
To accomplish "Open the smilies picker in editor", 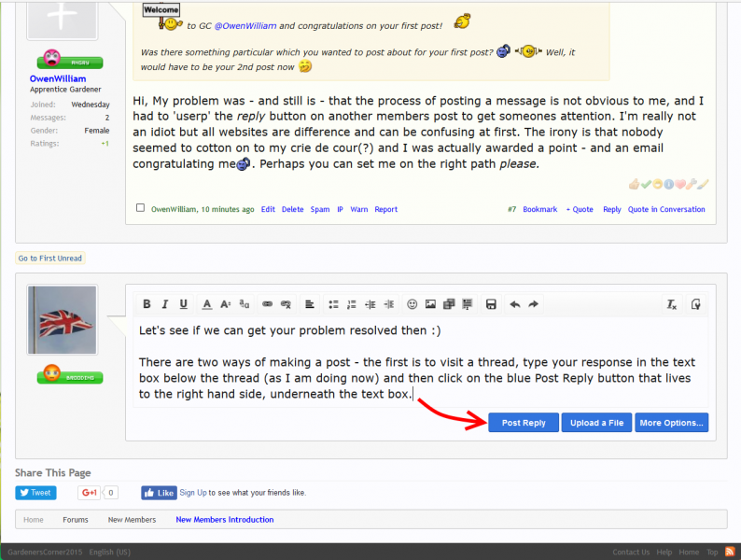I will [412, 304].
